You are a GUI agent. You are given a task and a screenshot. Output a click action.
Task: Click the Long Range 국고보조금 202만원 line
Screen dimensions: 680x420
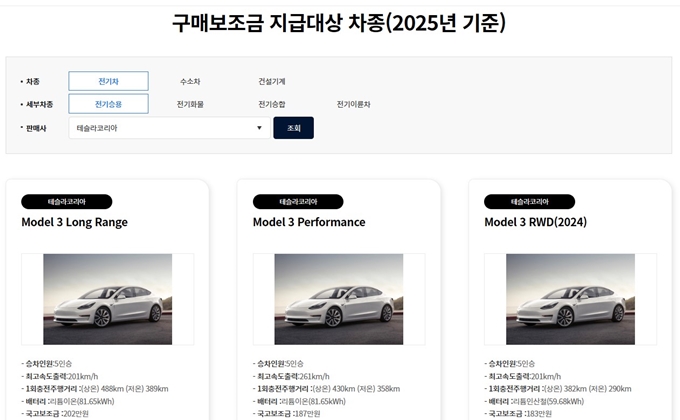(x=55, y=413)
